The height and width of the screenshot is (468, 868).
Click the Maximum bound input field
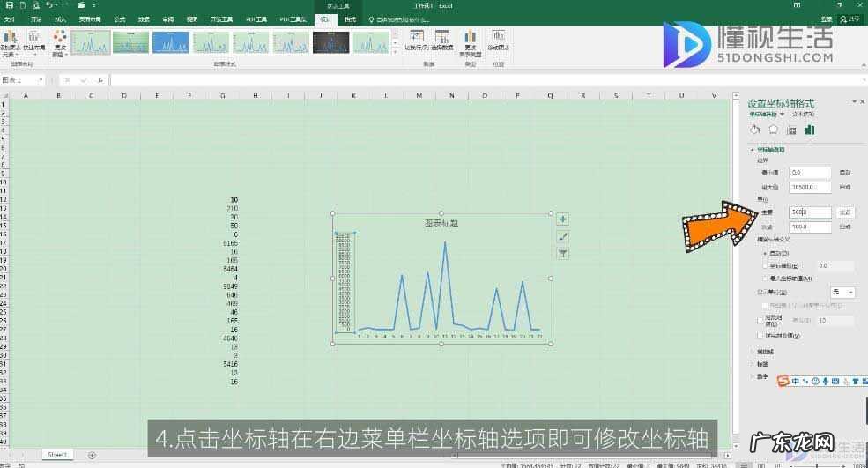[811, 187]
